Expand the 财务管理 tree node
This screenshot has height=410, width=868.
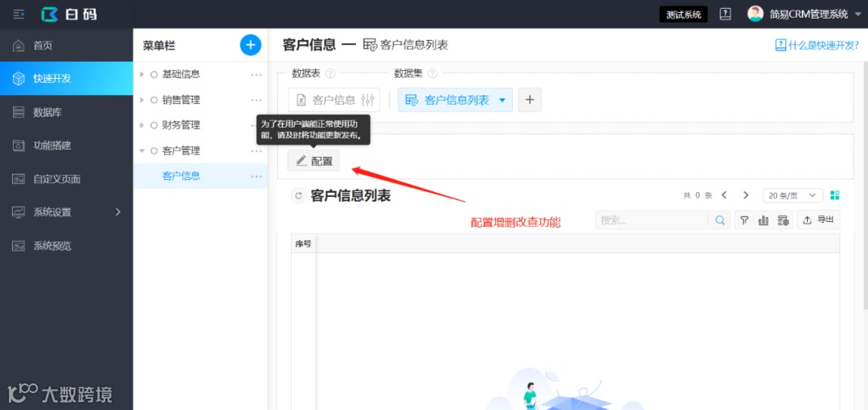tap(141, 125)
